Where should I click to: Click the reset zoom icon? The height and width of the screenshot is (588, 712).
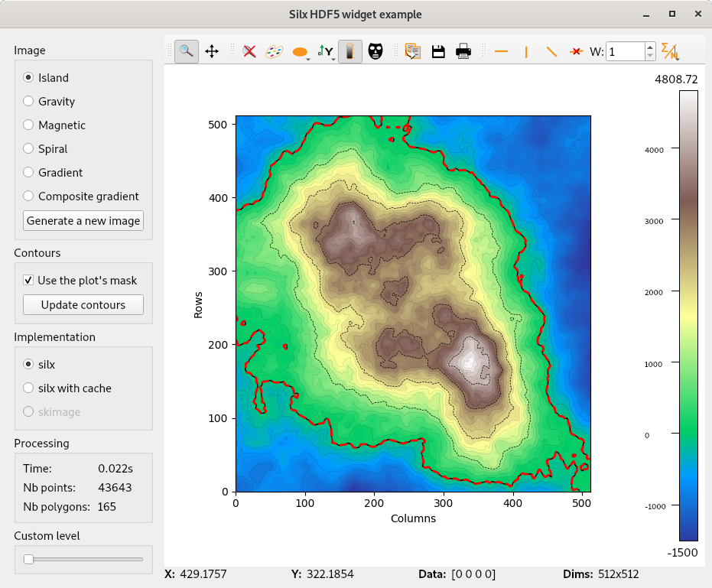pyautogui.click(x=249, y=51)
